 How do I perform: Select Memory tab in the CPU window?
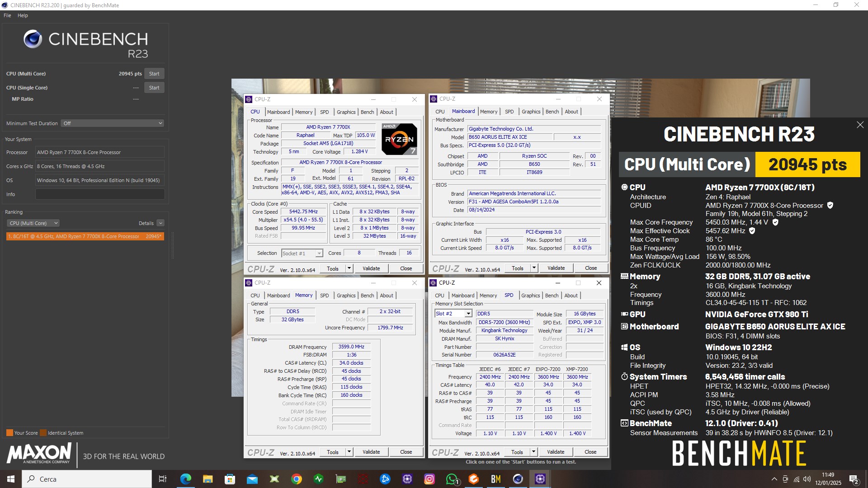point(303,112)
